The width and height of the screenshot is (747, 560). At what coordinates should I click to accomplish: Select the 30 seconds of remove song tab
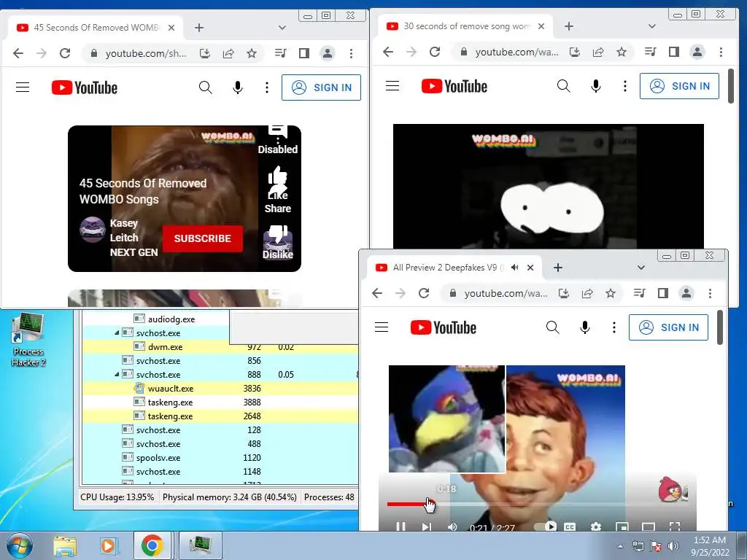tap(466, 26)
